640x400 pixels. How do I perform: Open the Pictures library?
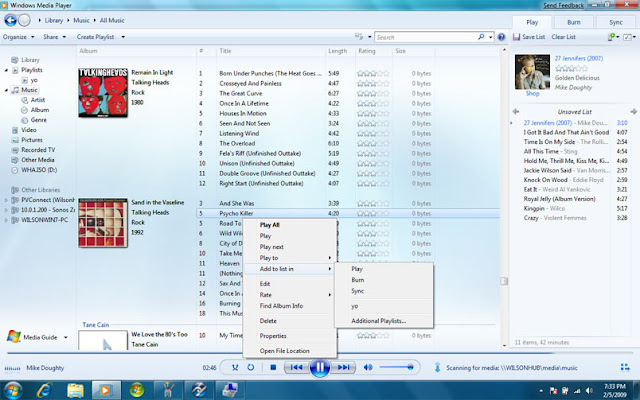[32, 140]
